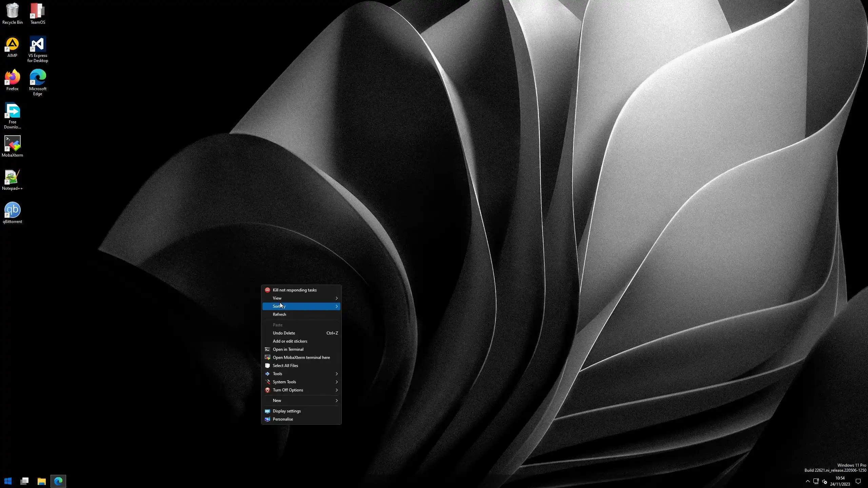Click Kill not responding tasks
868x488 pixels.
295,290
